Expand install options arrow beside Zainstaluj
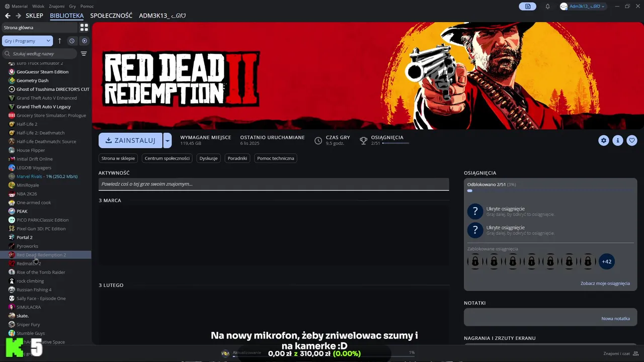Image resolution: width=644 pixels, height=362 pixels. click(168, 140)
